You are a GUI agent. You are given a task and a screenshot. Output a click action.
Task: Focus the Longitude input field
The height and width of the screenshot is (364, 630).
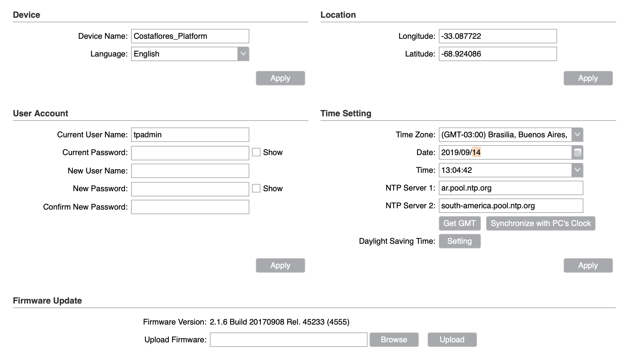click(x=498, y=36)
